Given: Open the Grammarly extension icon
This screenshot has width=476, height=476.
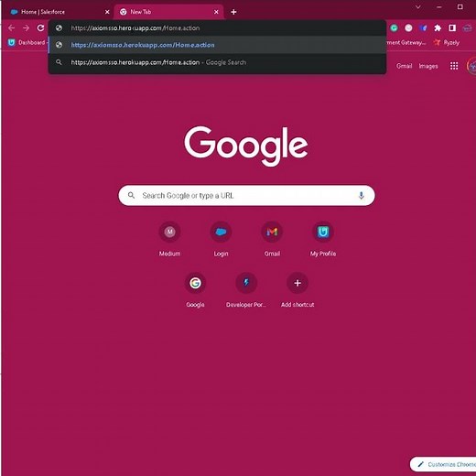Looking at the screenshot, I should click(394, 28).
